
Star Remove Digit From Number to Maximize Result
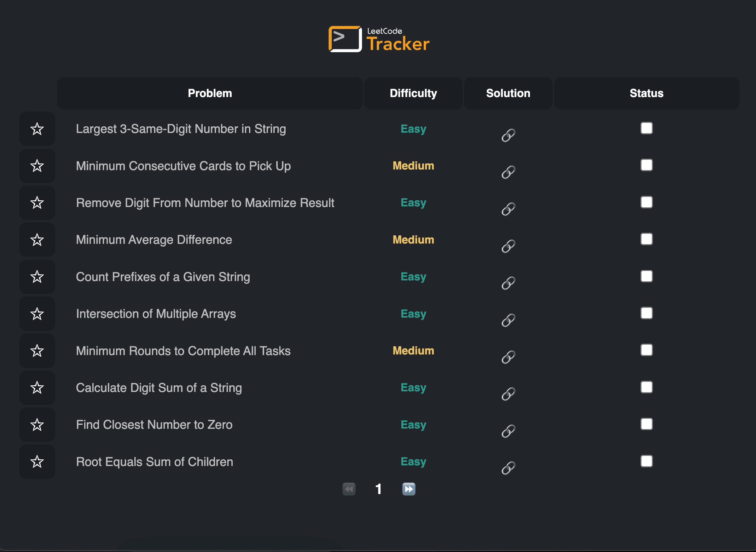[37, 203]
